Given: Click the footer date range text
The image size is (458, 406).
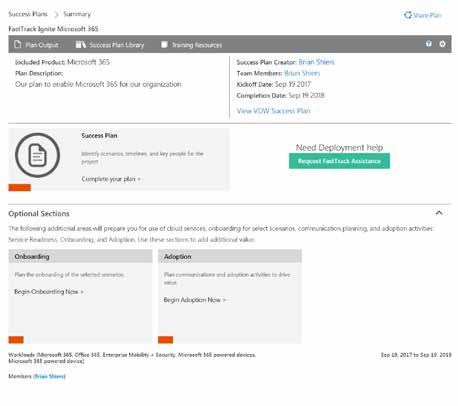Looking at the screenshot, I should [416, 355].
